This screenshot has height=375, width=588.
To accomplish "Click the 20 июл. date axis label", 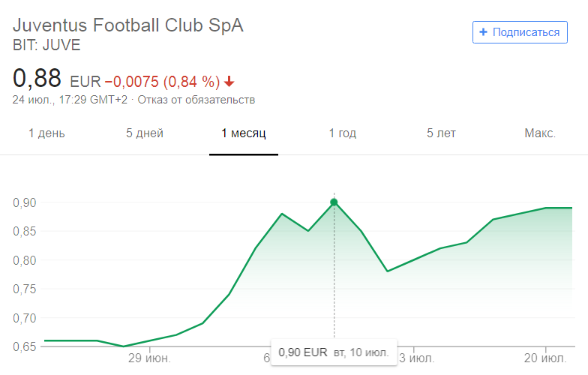I will 544,358.
